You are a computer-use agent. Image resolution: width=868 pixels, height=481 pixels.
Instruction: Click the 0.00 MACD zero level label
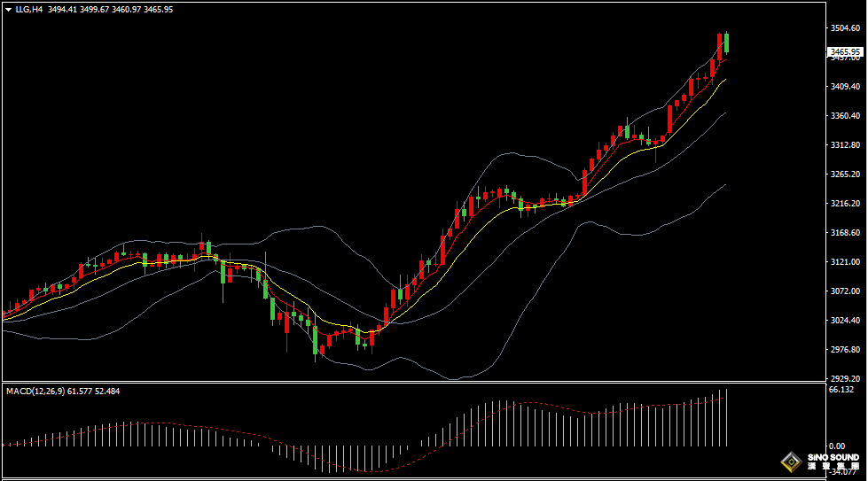[837, 446]
